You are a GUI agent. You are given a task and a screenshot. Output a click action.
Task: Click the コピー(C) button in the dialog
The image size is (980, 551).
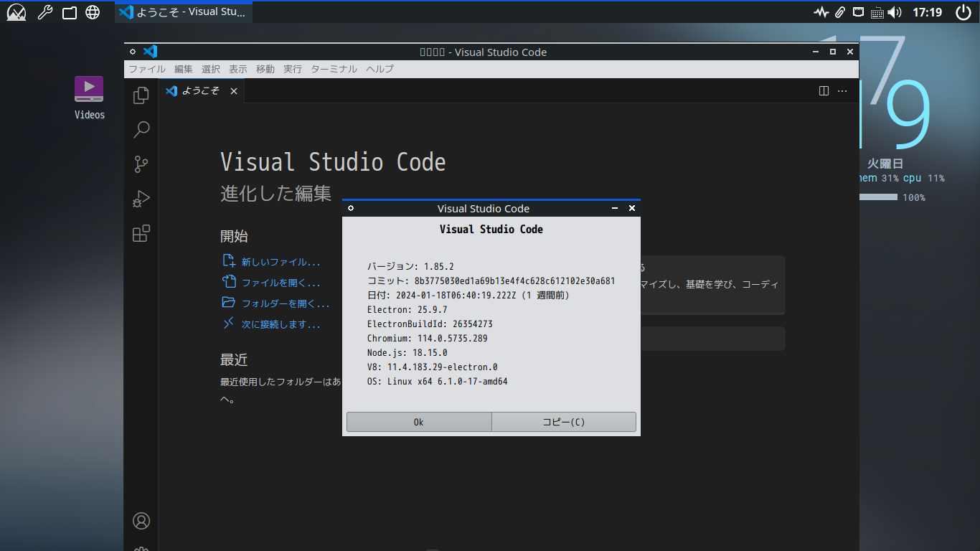pyautogui.click(x=564, y=422)
